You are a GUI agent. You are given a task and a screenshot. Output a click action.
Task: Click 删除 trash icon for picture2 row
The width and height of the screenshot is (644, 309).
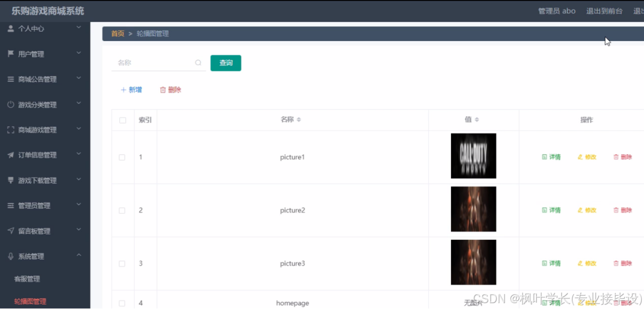(x=616, y=210)
